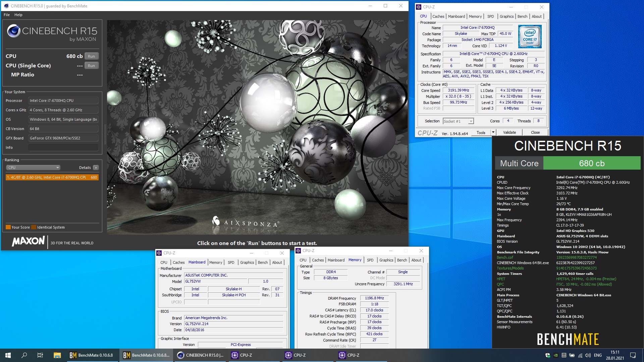Screen dimensions: 644x362
Task: Click the '3191.39 MHz' Core Speed value
Action: [458, 90]
